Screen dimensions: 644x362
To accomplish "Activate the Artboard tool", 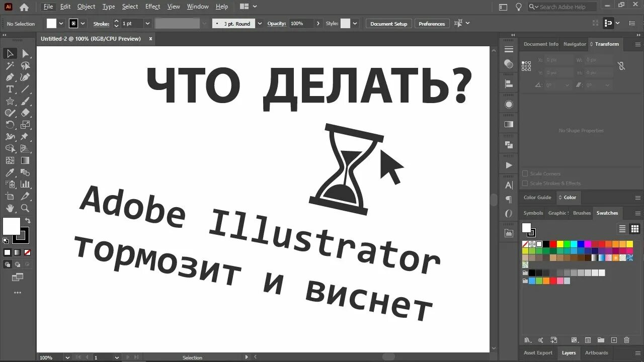I will click(10, 196).
